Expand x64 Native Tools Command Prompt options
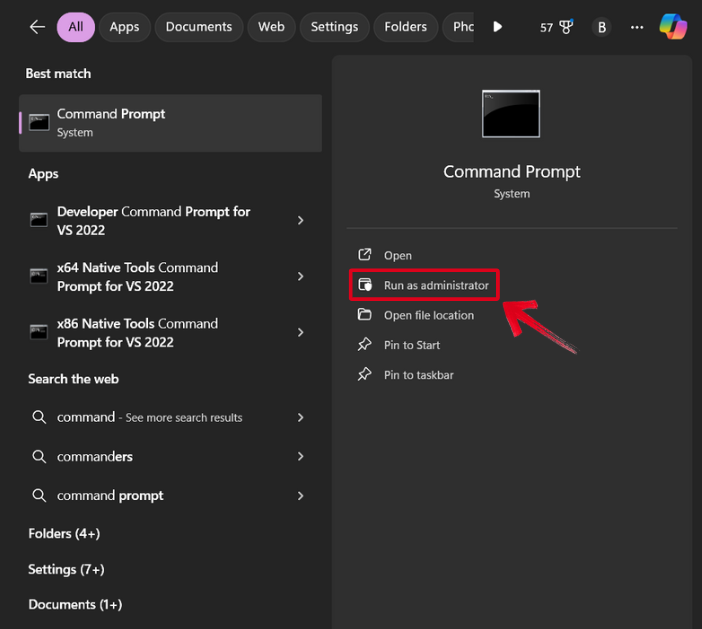This screenshot has width=702, height=629. [x=301, y=277]
